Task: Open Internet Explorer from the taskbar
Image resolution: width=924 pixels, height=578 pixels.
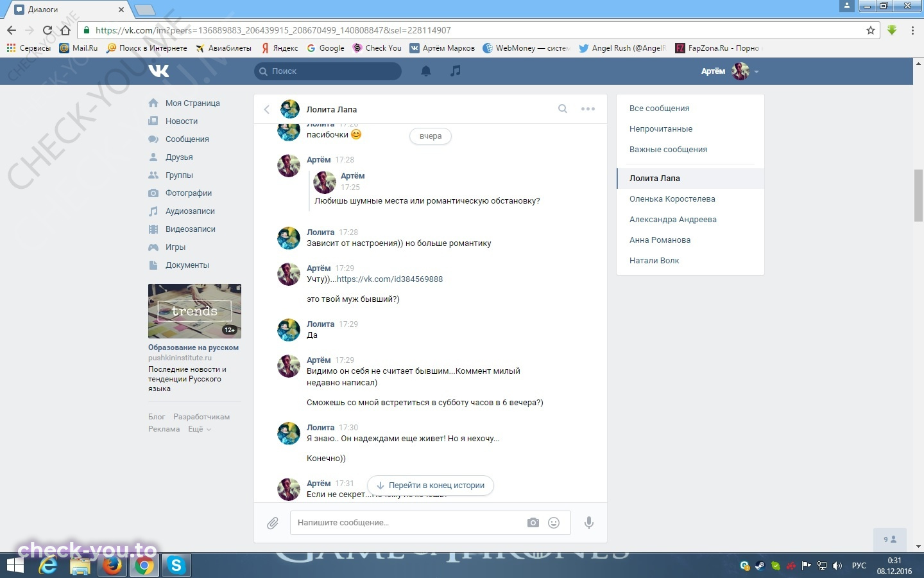Action: pyautogui.click(x=48, y=565)
